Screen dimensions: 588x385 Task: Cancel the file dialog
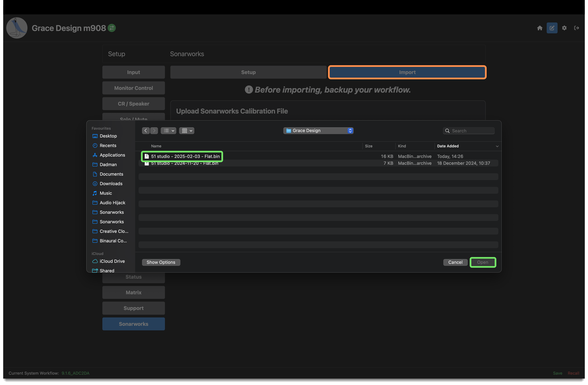(x=455, y=262)
